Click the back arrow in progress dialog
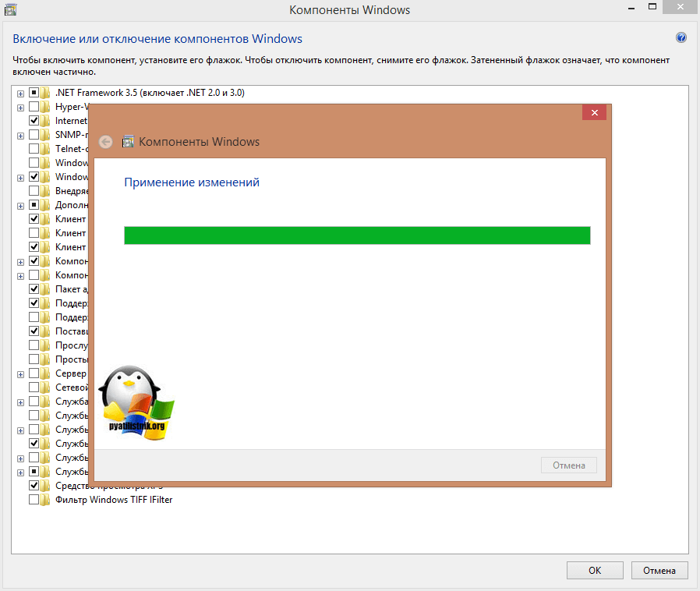Image resolution: width=700 pixels, height=591 pixels. (106, 142)
